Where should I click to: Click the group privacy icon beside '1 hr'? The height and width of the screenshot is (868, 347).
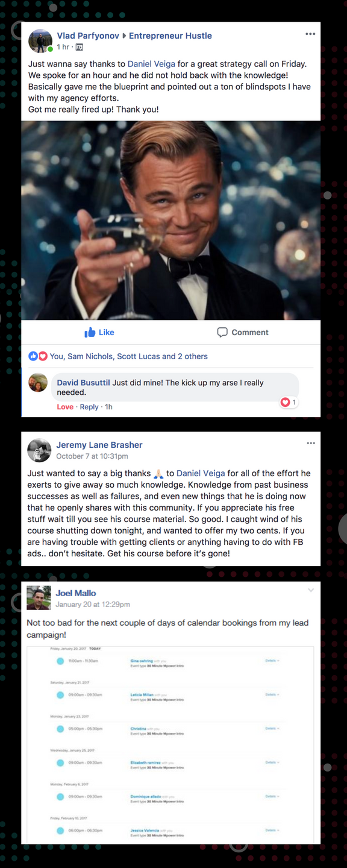[79, 47]
